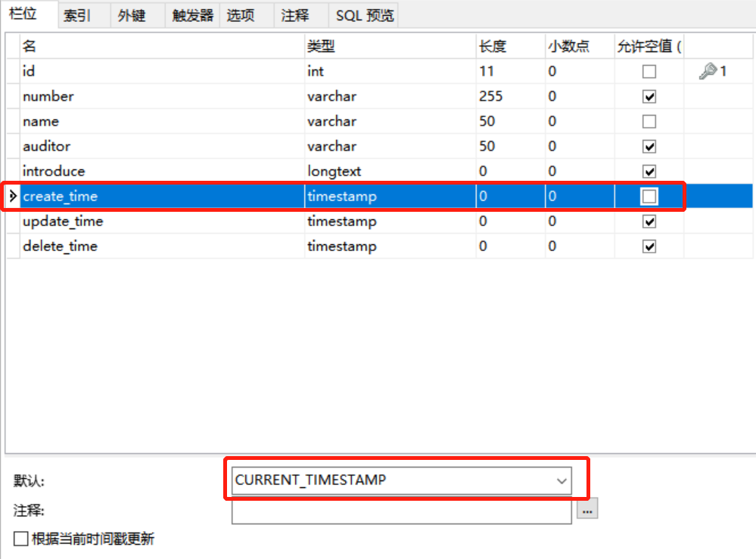Toggle allow-null checkbox for id row
The image size is (756, 559).
(x=649, y=71)
